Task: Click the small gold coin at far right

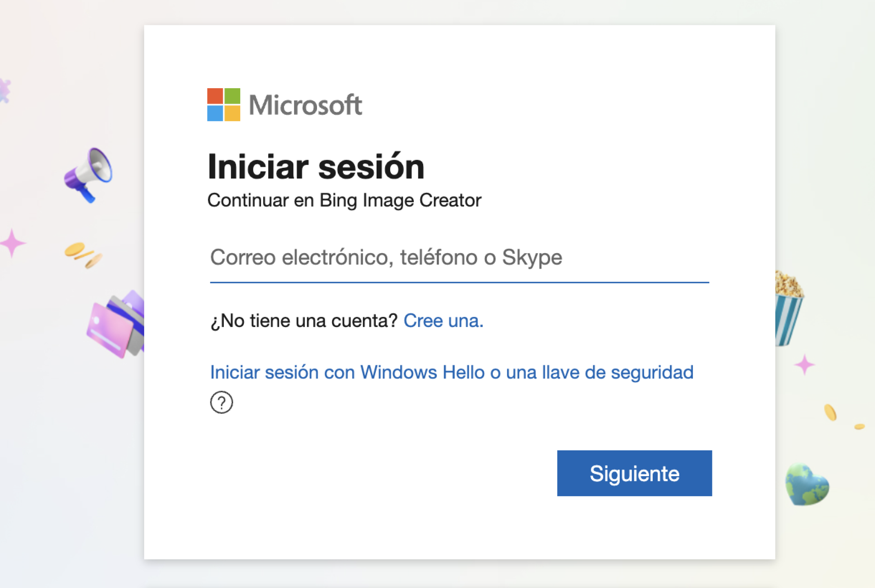Action: 859,427
